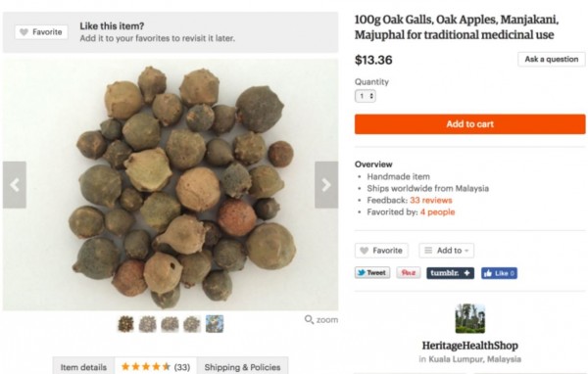The height and width of the screenshot is (374, 588).
Task: Share the listing with the Tweet button
Action: pyautogui.click(x=372, y=273)
